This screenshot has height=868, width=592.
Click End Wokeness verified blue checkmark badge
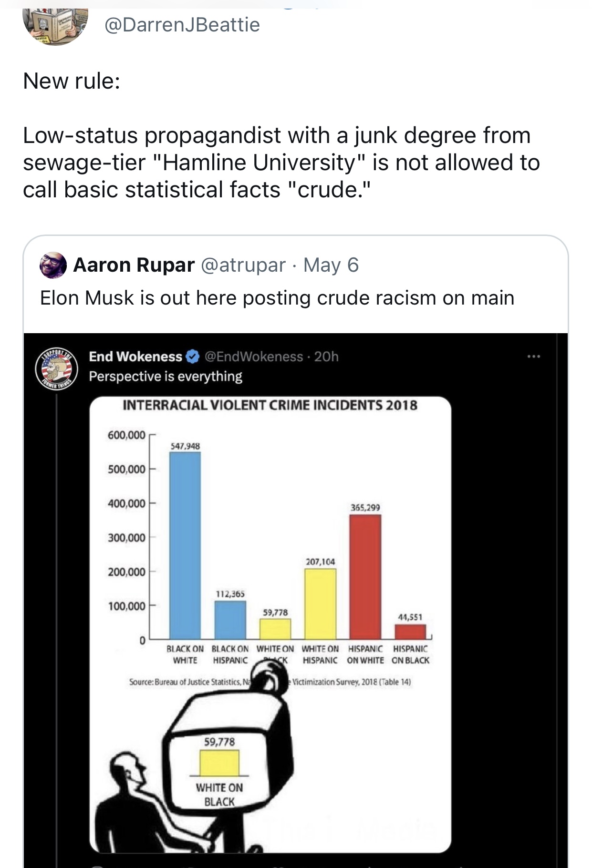pyautogui.click(x=192, y=357)
